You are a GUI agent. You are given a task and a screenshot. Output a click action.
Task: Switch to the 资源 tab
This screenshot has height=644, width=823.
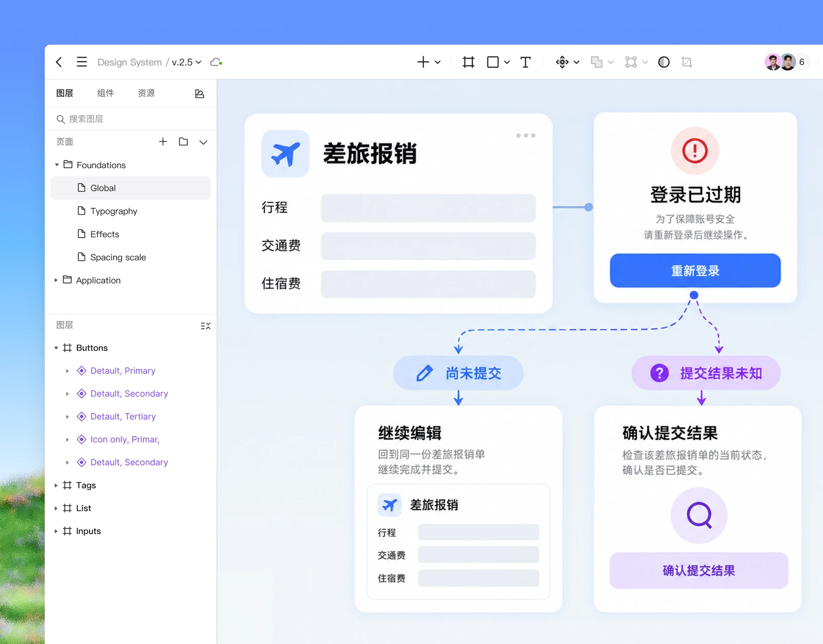pos(146,93)
